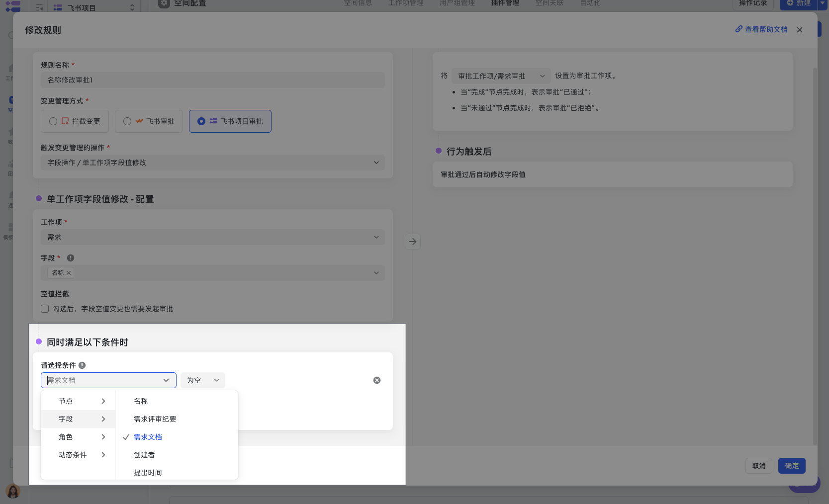Image resolution: width=829 pixels, height=504 pixels.
Task: Open 空间信息 tab in background
Action: tap(358, 3)
